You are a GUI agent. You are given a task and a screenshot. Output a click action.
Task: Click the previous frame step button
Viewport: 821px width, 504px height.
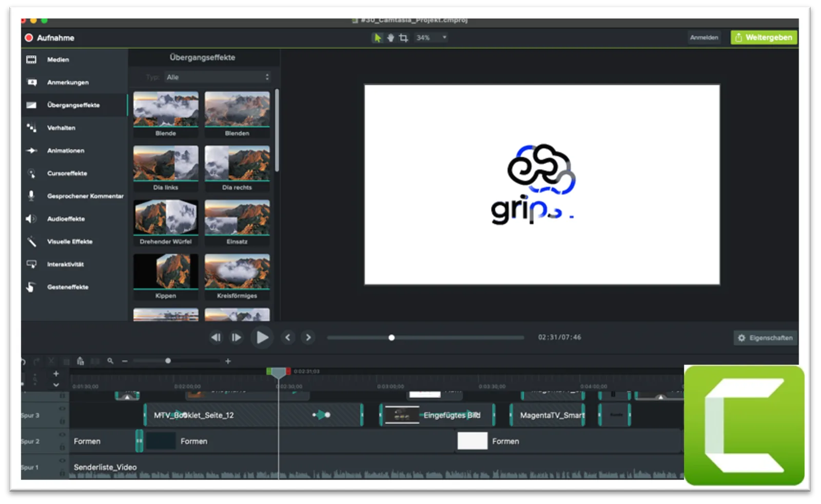tap(216, 337)
